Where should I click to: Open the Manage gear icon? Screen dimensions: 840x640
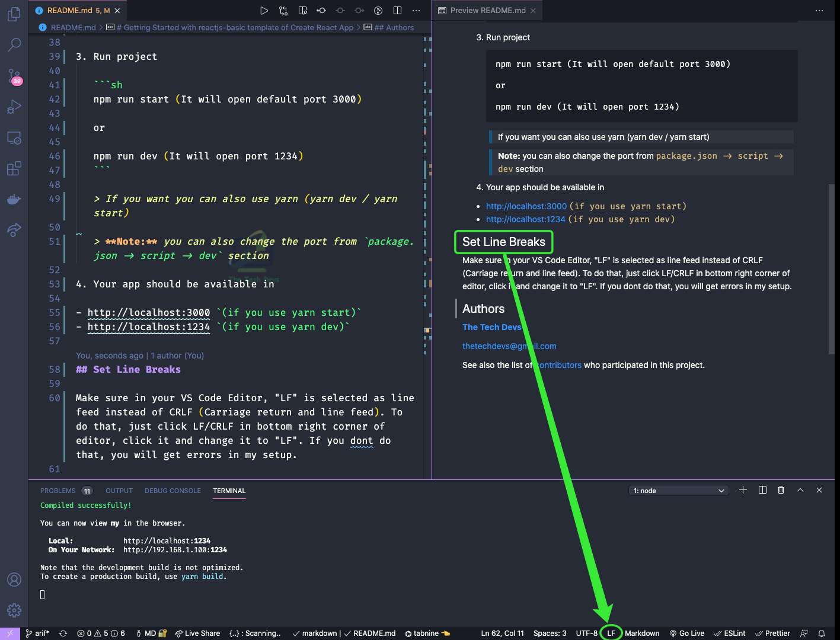click(x=14, y=610)
